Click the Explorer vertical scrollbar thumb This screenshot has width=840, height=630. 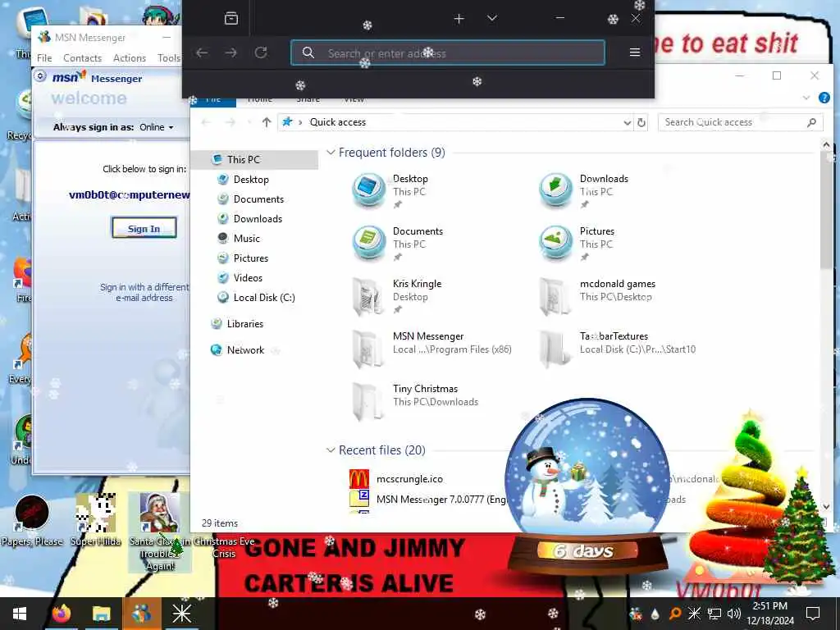[x=825, y=209]
